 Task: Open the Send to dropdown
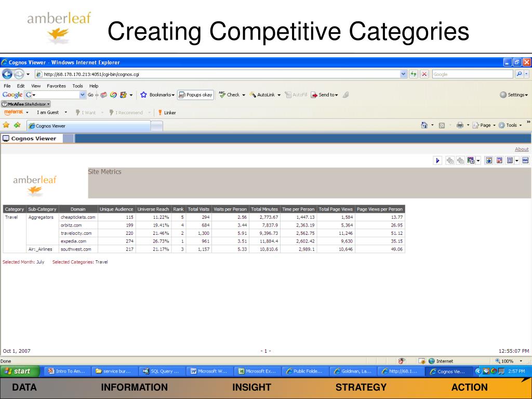(x=325, y=95)
